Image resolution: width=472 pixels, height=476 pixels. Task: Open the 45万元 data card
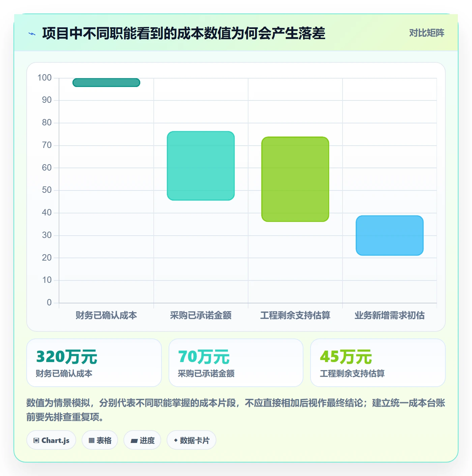tap(378, 363)
